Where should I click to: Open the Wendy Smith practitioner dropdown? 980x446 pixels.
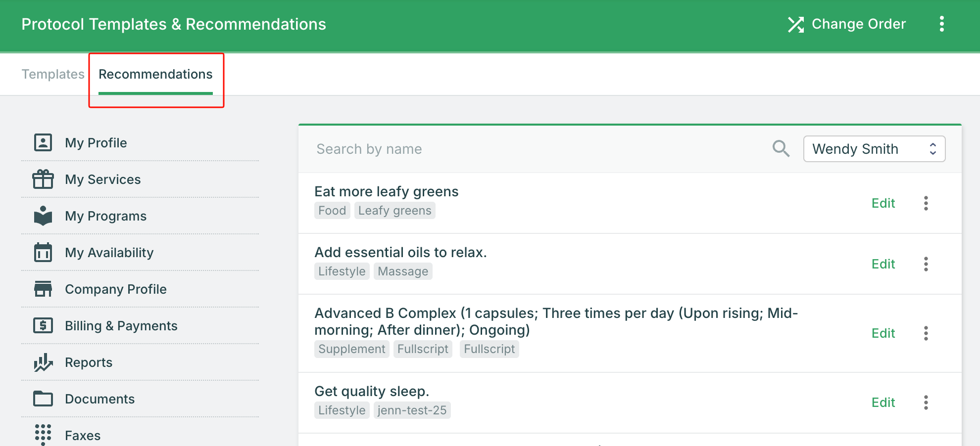pyautogui.click(x=874, y=149)
